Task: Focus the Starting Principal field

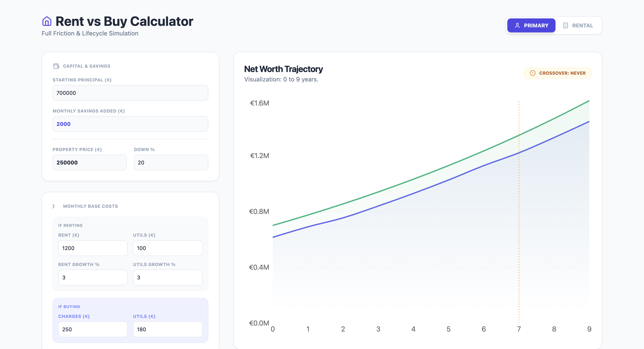Action: (130, 93)
